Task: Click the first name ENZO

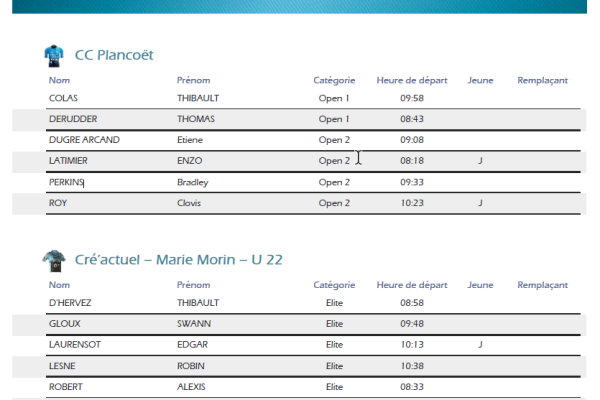Action: pos(189,161)
